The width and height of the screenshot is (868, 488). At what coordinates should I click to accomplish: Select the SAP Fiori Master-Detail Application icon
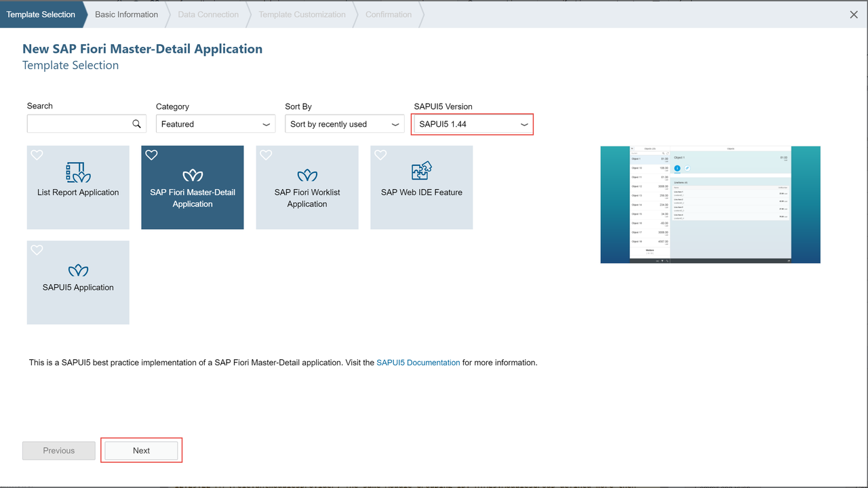point(193,176)
